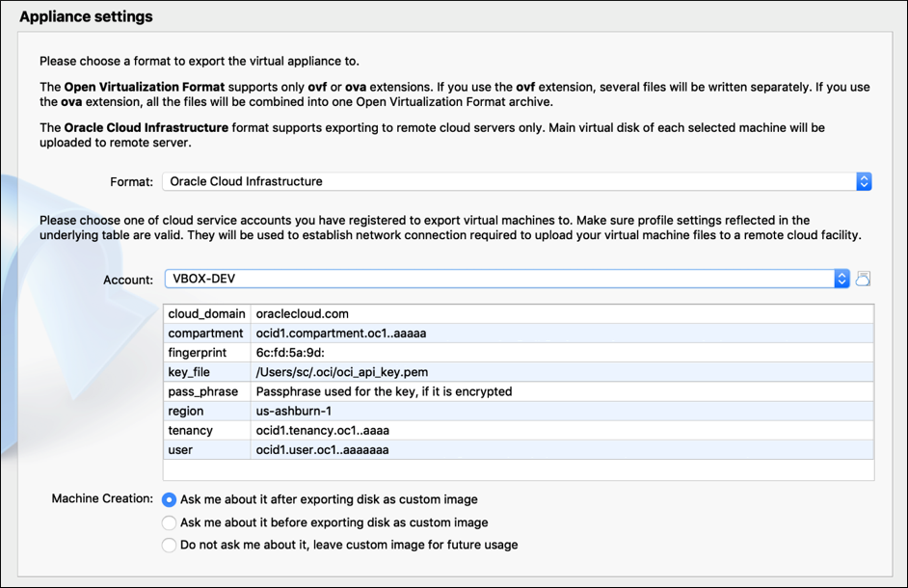908x588 pixels.
Task: Click the Appliance settings heading
Action: click(87, 16)
